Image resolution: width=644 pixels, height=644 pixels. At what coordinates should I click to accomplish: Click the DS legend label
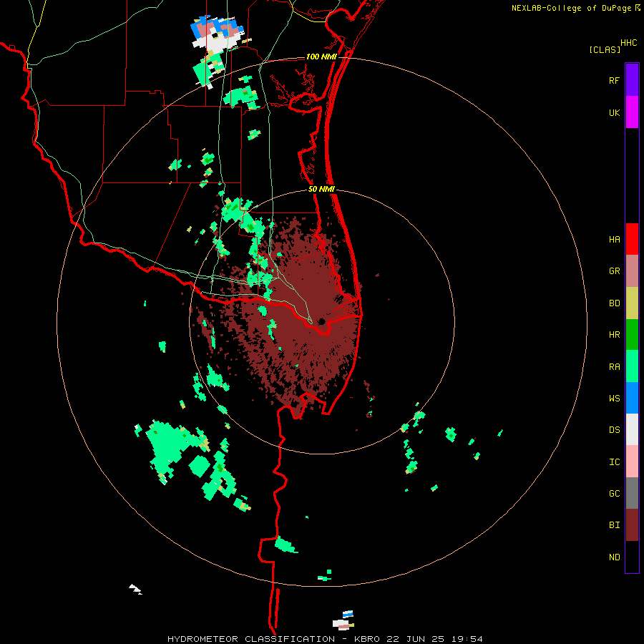(x=614, y=430)
